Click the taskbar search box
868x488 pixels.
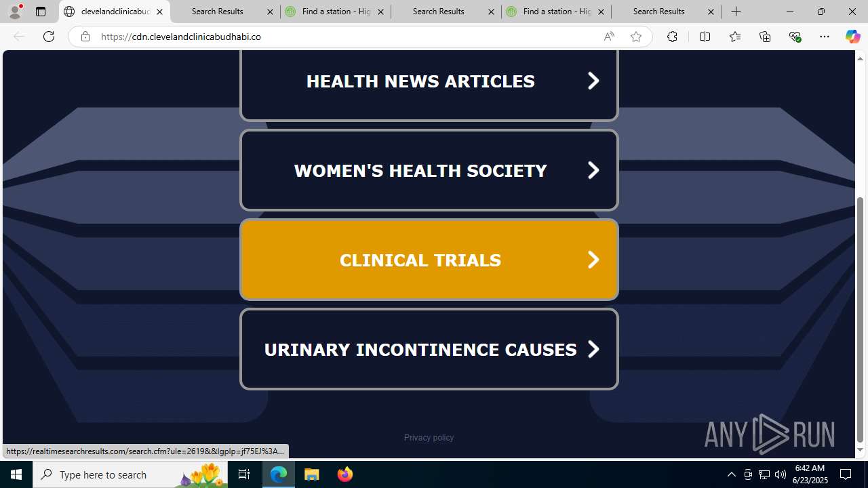pyautogui.click(x=130, y=474)
